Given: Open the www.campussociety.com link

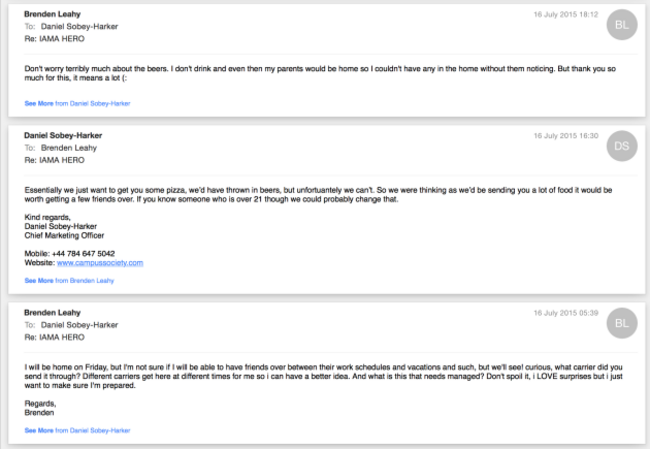Looking at the screenshot, I should pyautogui.click(x=100, y=263).
